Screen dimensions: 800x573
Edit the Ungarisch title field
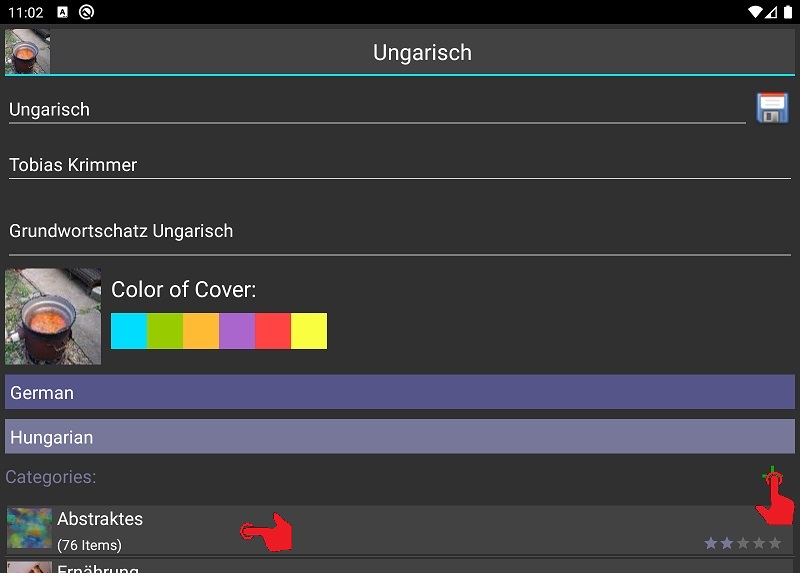pyautogui.click(x=377, y=110)
